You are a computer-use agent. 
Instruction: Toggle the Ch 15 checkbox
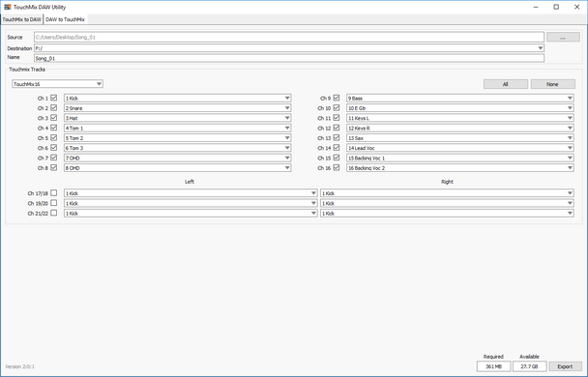(337, 158)
